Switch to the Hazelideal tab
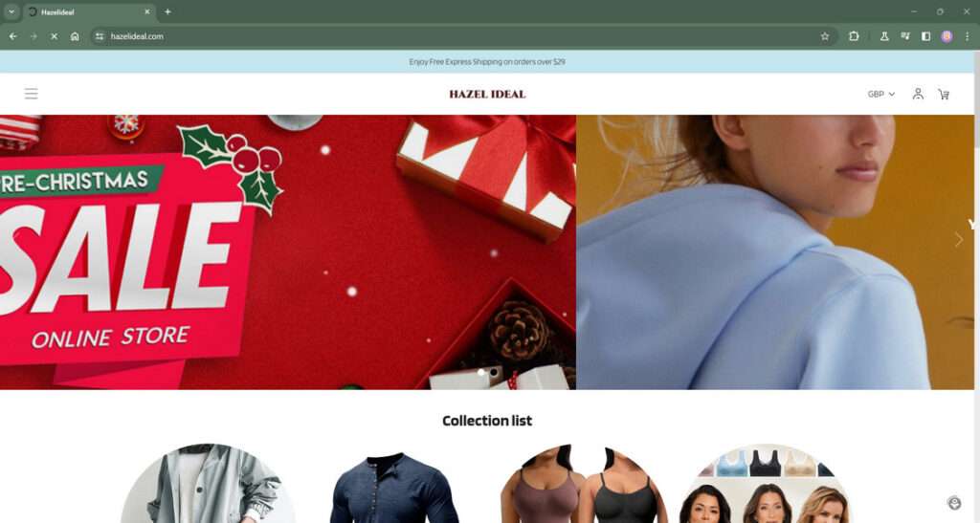Image resolution: width=980 pixels, height=523 pixels. click(89, 11)
